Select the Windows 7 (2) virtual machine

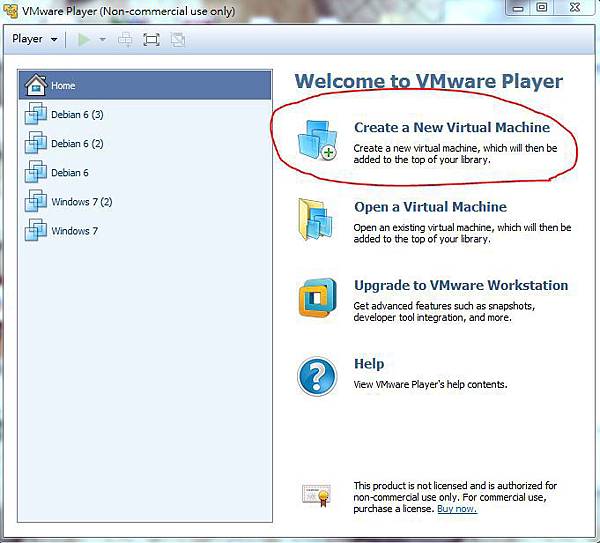point(145,201)
